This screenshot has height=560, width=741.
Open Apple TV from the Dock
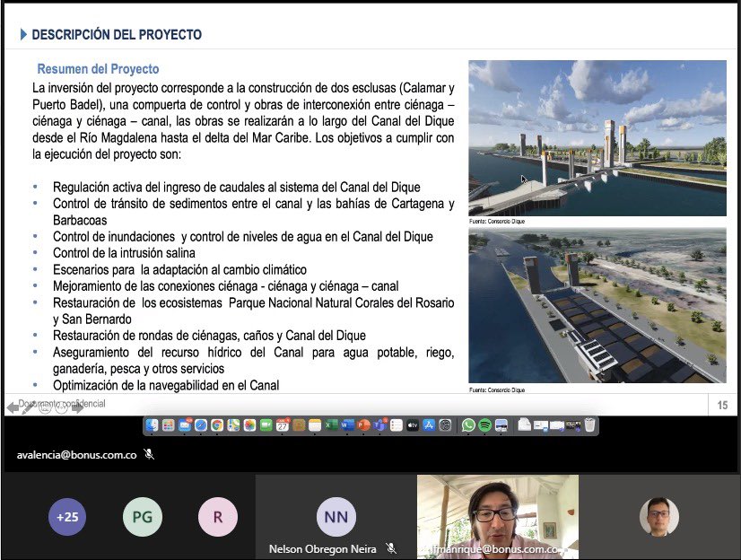(413, 425)
